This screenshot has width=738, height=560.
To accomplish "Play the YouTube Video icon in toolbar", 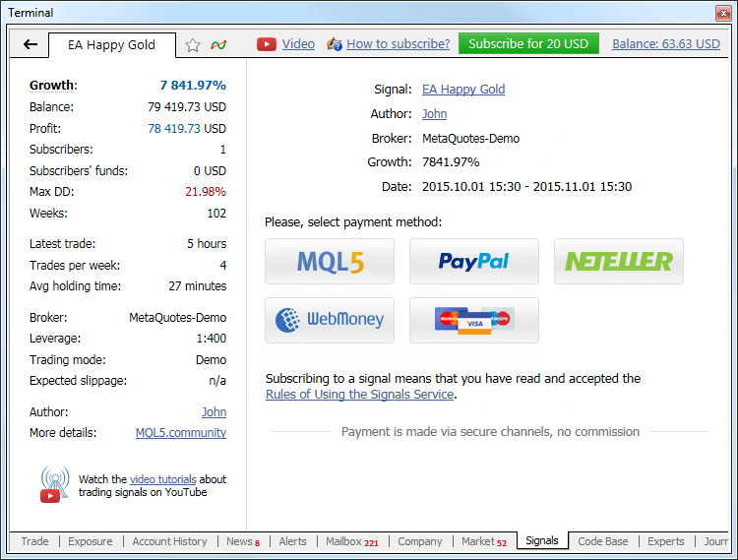I will (267, 44).
